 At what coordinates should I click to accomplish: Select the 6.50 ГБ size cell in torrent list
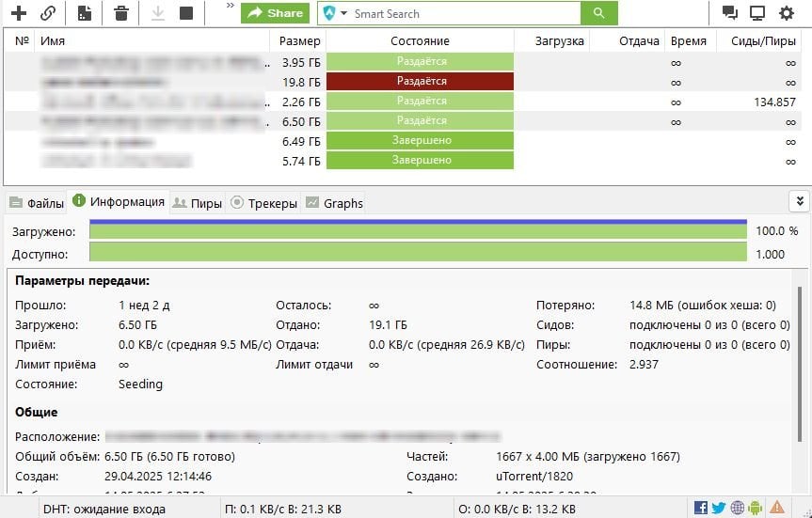(301, 121)
